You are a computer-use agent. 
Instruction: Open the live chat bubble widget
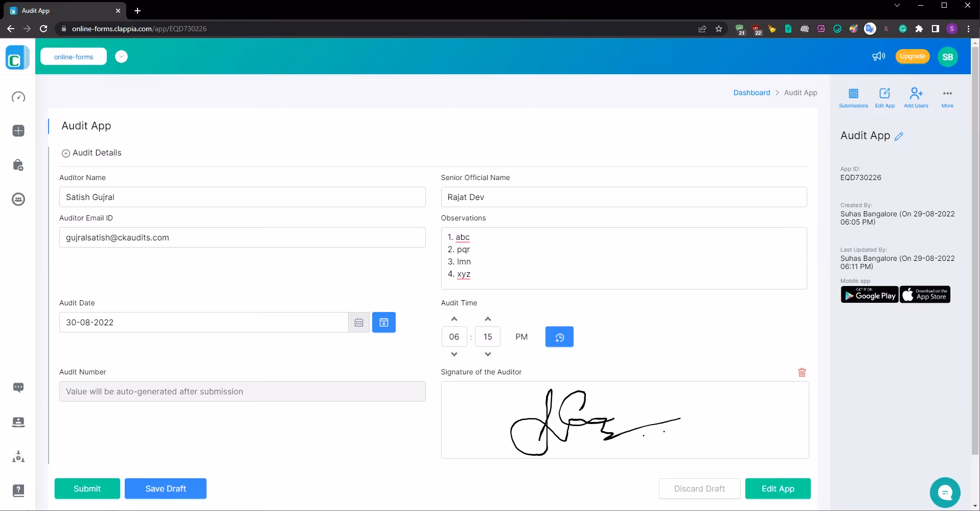(945, 492)
